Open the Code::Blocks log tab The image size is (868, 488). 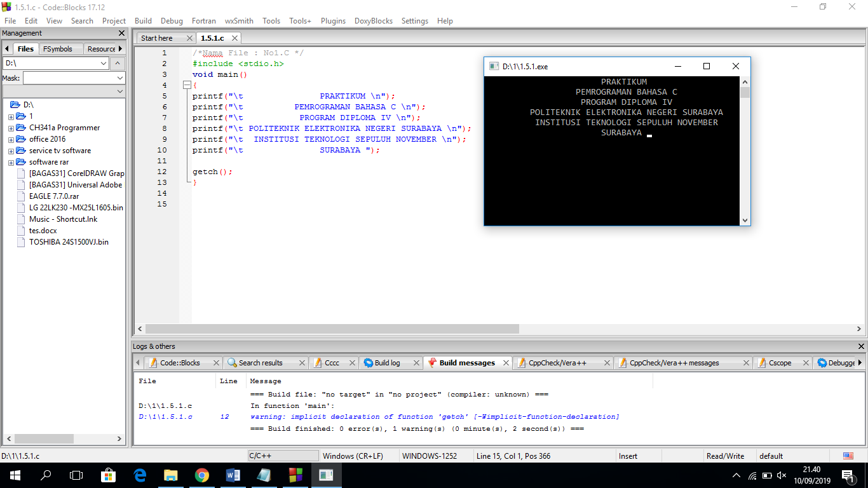(x=180, y=363)
